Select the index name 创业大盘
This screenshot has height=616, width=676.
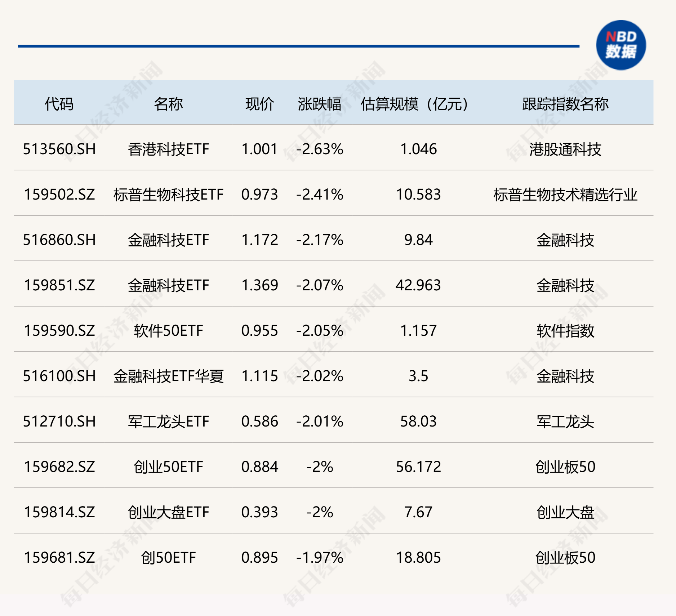tap(565, 512)
